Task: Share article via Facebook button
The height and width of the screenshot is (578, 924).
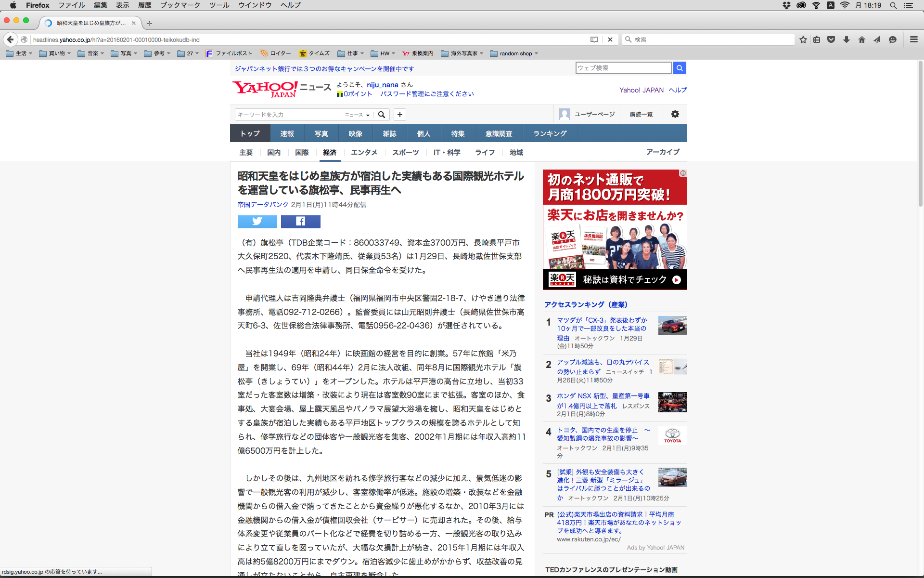Action: pyautogui.click(x=300, y=221)
